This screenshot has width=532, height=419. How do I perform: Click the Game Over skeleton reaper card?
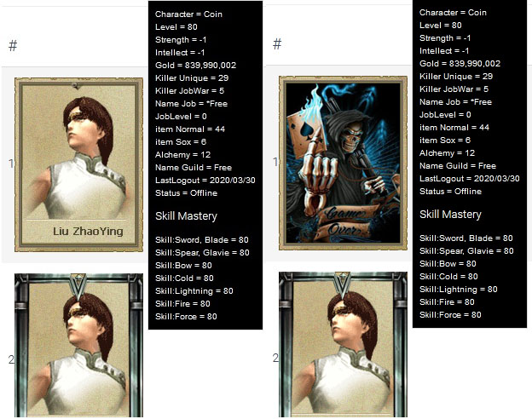pyautogui.click(x=343, y=163)
